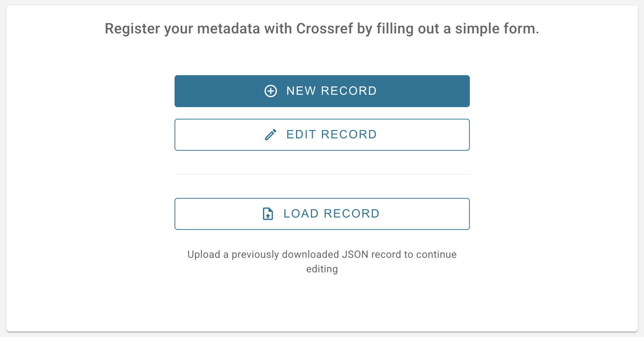Click the blue New Record button
This screenshot has height=337, width=644.
pyautogui.click(x=322, y=91)
